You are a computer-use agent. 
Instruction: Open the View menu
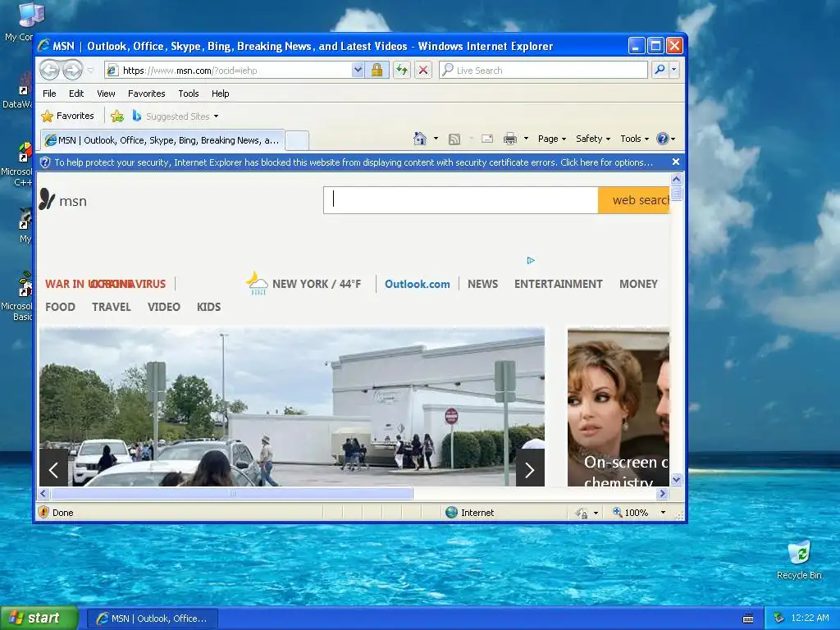(x=106, y=94)
